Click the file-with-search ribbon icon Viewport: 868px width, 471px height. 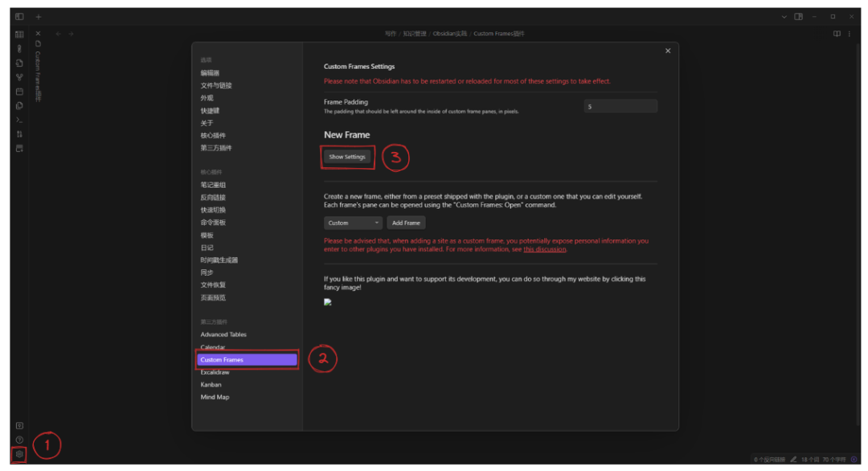(19, 63)
